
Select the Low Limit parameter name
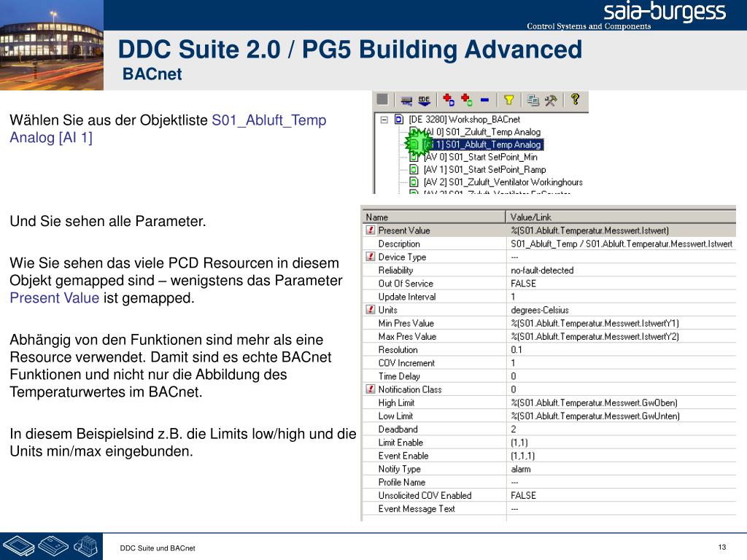pos(395,416)
